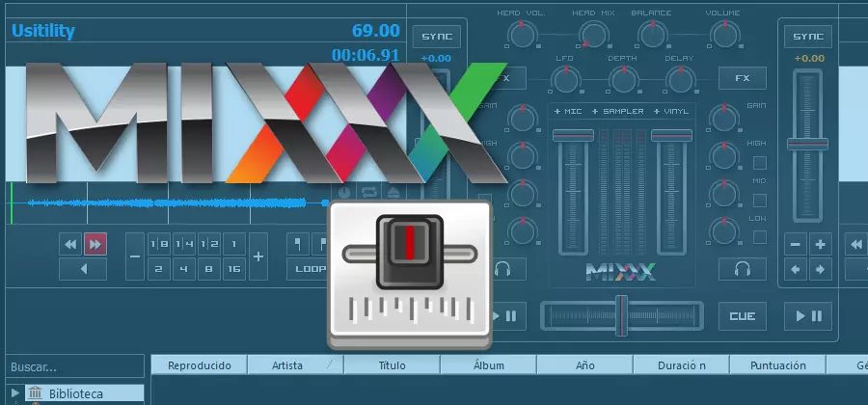Toggle the right channel HIGH kill box

click(759, 163)
